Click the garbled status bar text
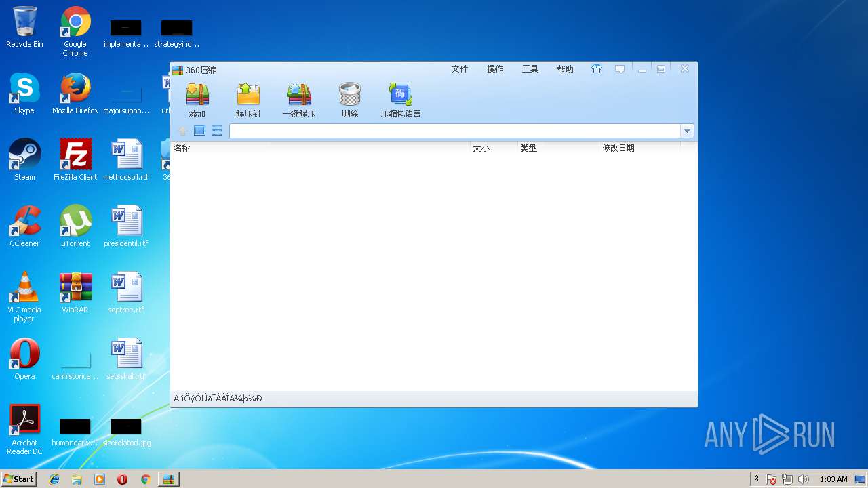This screenshot has height=488, width=868. (x=218, y=399)
